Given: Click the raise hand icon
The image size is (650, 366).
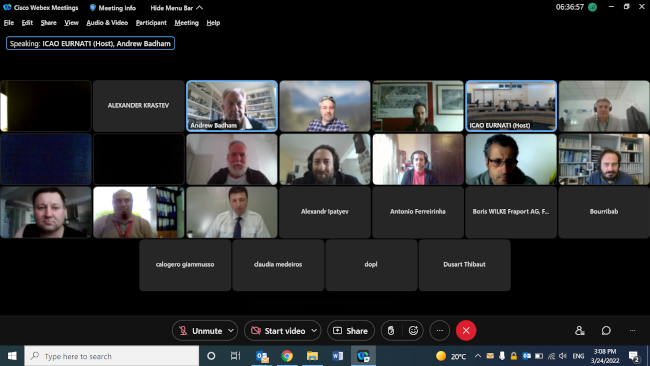Looking at the screenshot, I should click(391, 330).
